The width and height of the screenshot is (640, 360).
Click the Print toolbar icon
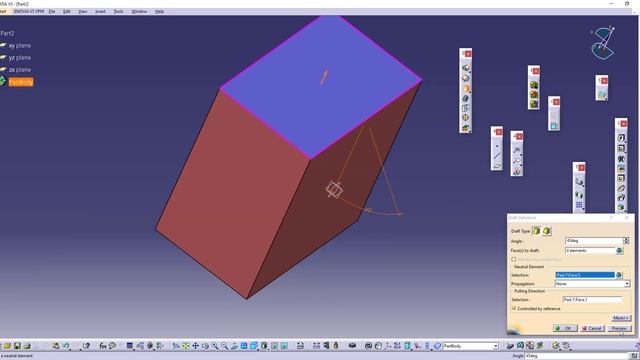tap(27, 346)
